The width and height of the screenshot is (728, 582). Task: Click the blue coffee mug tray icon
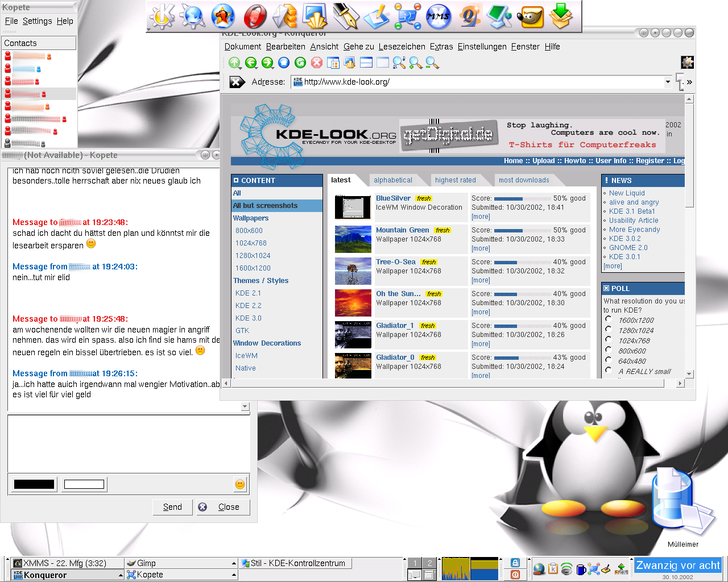click(x=581, y=569)
